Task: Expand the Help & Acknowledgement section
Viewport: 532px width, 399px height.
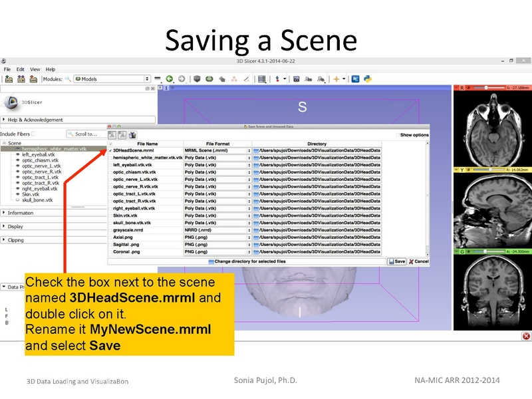Action: 78,120
